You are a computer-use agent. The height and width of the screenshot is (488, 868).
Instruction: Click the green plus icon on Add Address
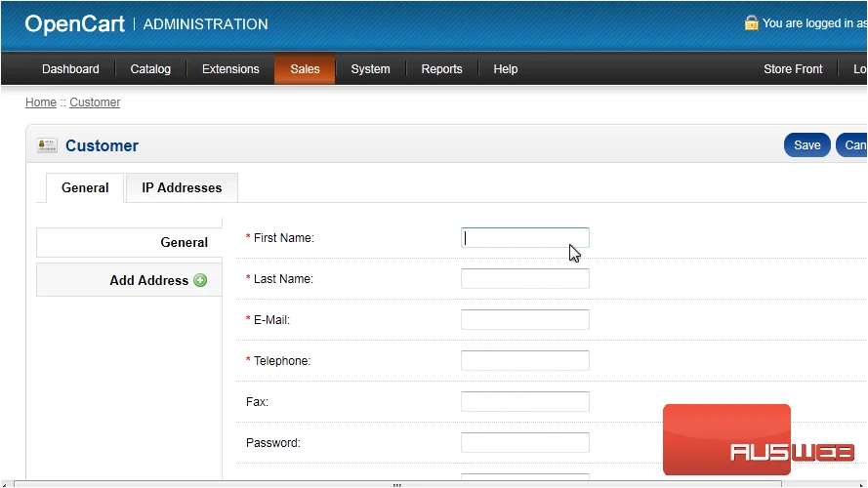pos(200,280)
